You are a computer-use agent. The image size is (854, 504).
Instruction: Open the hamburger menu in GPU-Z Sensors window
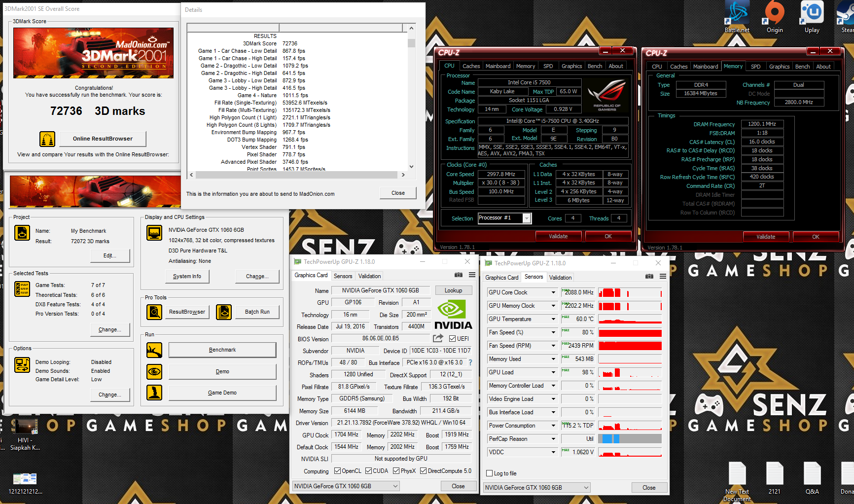click(x=663, y=277)
